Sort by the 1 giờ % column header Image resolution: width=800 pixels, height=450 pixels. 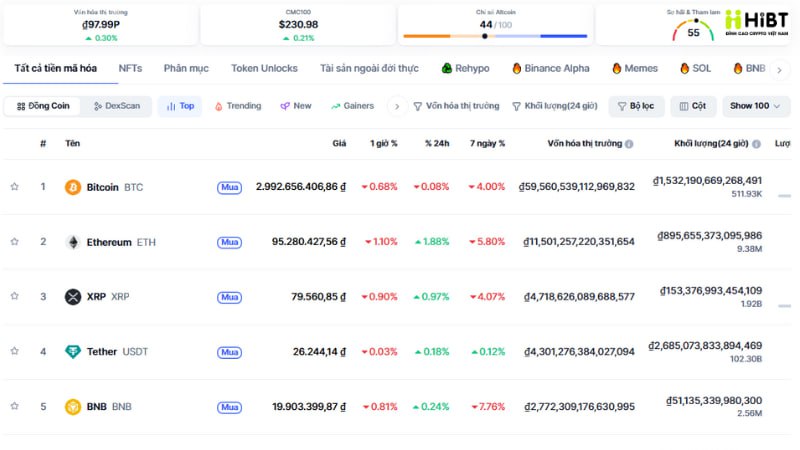click(384, 143)
